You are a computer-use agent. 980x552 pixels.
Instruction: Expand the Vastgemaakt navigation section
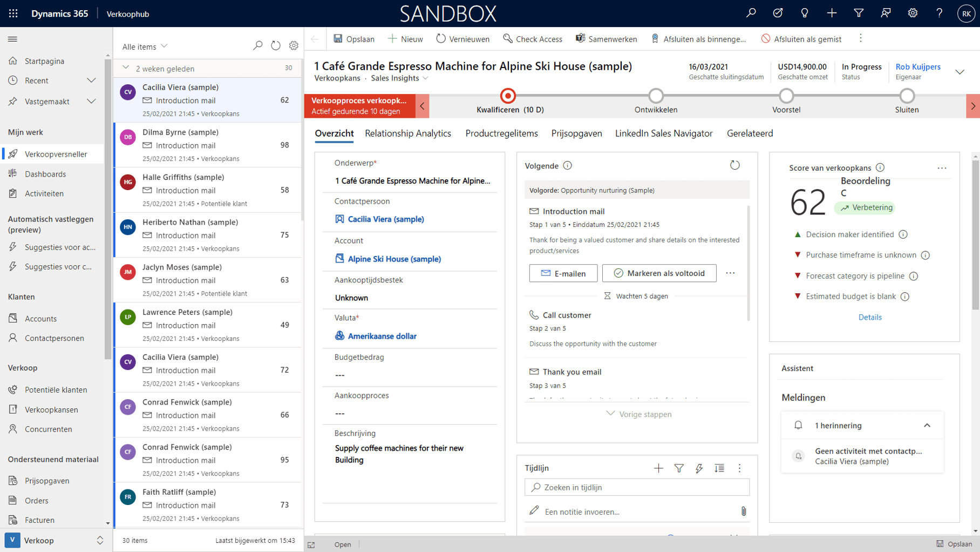[91, 101]
